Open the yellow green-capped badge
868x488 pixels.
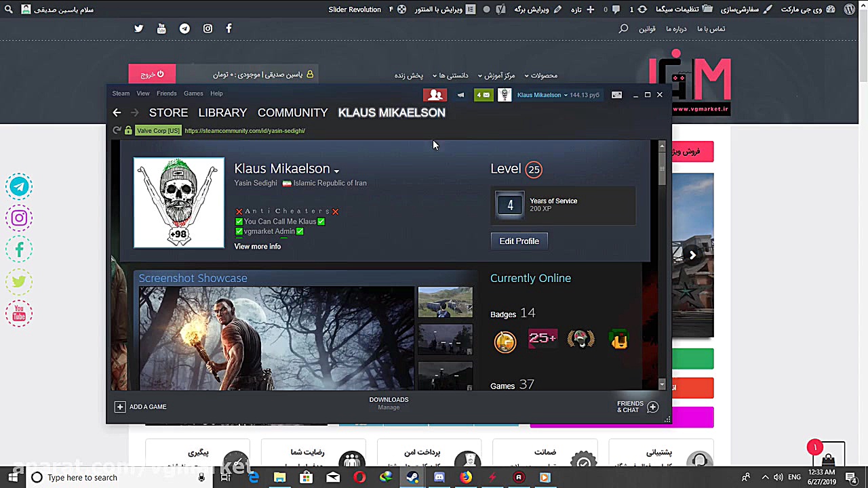[619, 340]
